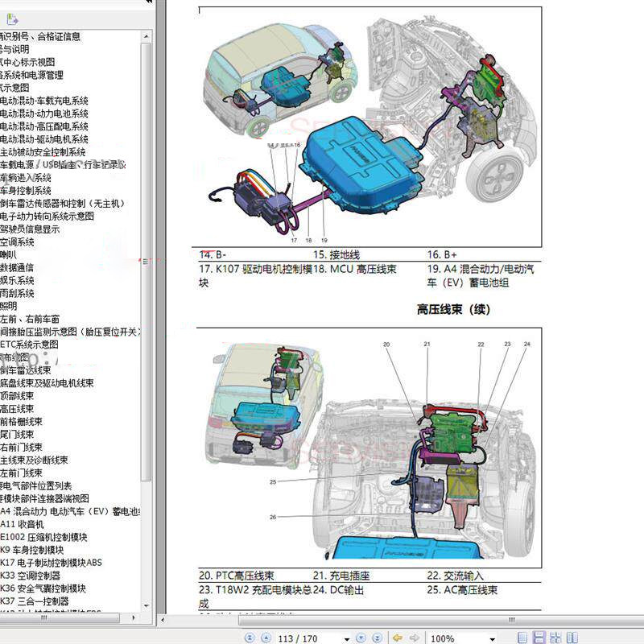Switch to single page layout
The height and width of the screenshot is (644, 644).
[522, 638]
